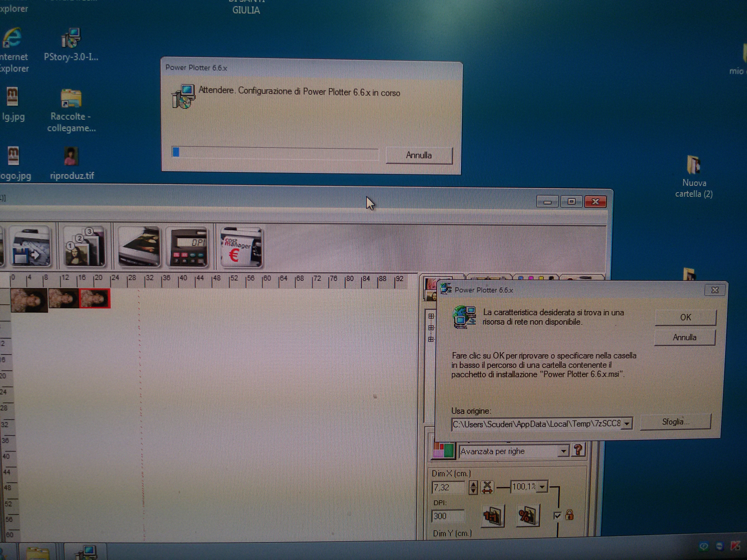Open the numbered Mona Lisa copies tool
This screenshot has width=747, height=560.
84,247
